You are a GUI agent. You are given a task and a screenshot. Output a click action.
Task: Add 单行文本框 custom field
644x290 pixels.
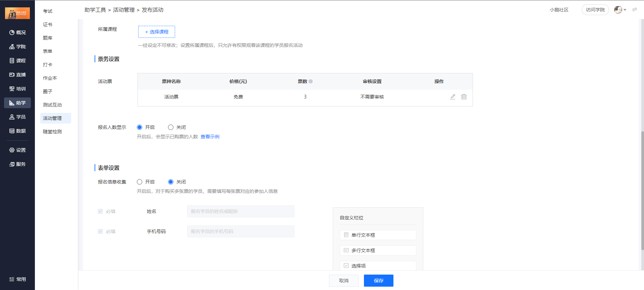click(378, 235)
